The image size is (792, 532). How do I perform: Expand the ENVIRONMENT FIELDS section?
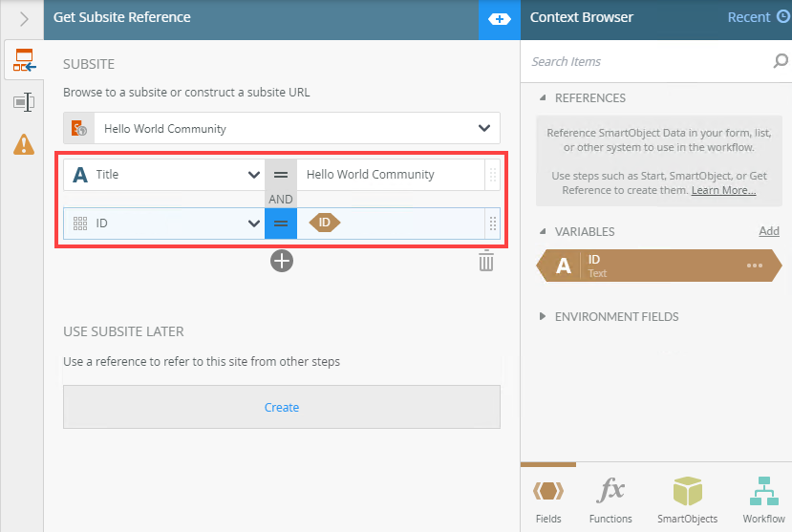pyautogui.click(x=544, y=316)
